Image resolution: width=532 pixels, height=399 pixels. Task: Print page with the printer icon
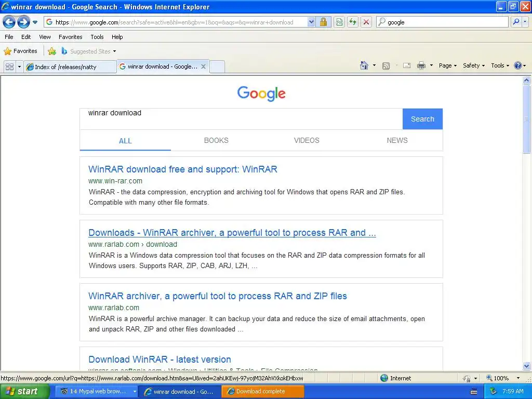421,65
